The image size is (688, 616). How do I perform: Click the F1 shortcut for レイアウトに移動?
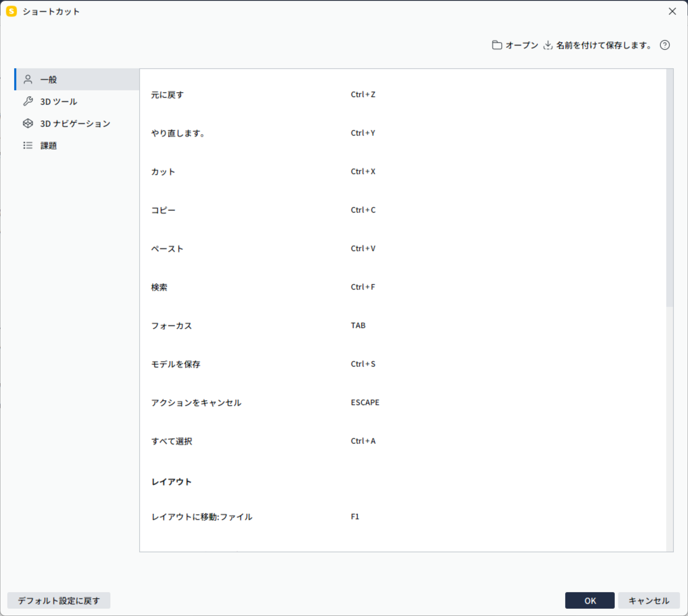pyautogui.click(x=355, y=517)
